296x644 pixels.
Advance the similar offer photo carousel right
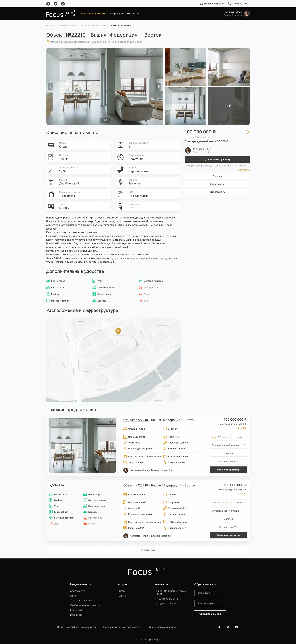pyautogui.click(x=112, y=445)
